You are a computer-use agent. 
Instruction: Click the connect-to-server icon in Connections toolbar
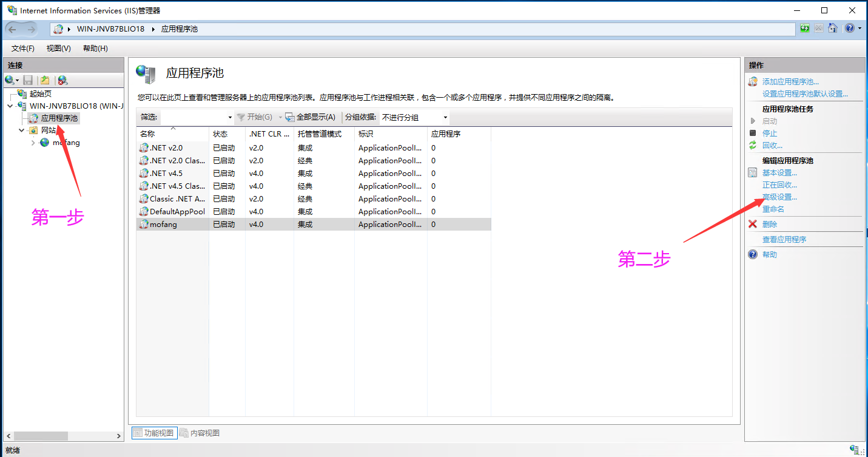(10, 80)
